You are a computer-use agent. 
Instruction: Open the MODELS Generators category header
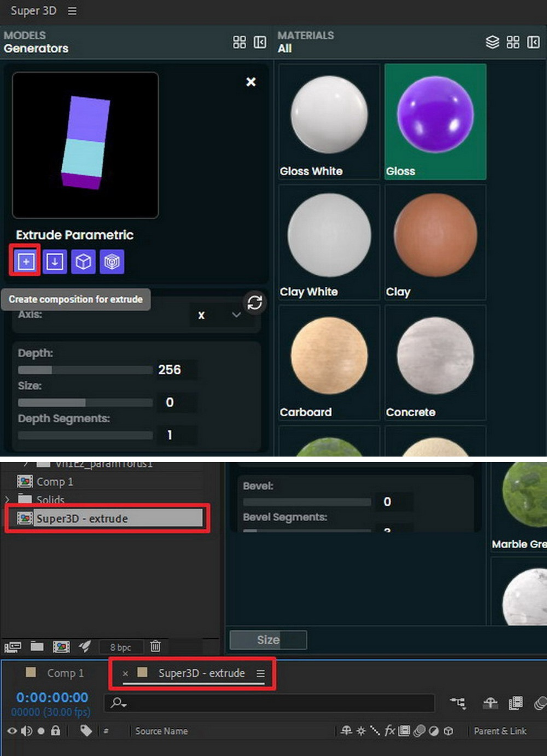pos(36,42)
